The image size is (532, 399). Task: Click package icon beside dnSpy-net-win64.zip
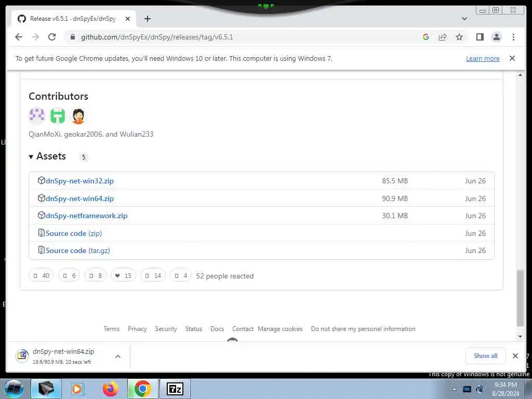point(42,198)
